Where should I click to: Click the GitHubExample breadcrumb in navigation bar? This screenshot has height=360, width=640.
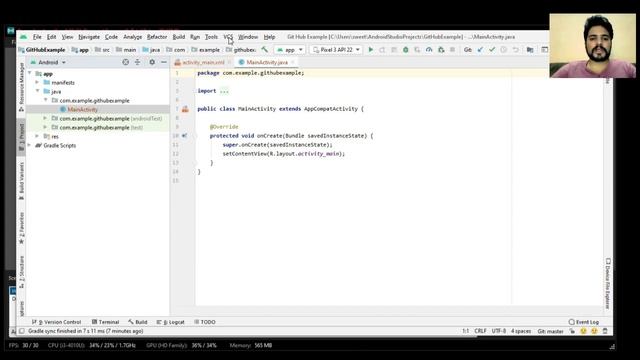click(42, 50)
